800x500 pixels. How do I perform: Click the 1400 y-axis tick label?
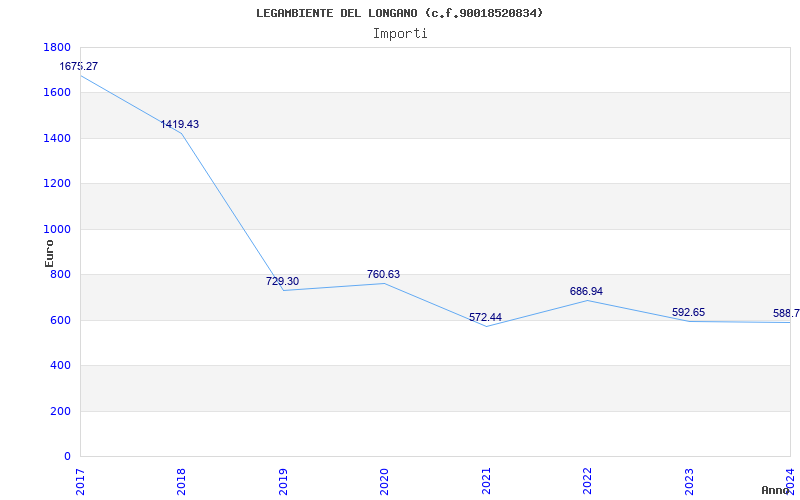tap(57, 138)
